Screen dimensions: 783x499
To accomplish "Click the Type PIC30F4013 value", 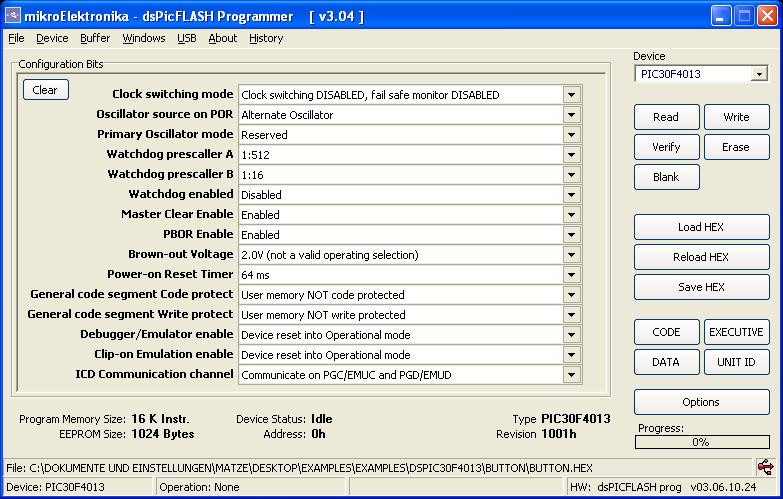I will click(576, 419).
